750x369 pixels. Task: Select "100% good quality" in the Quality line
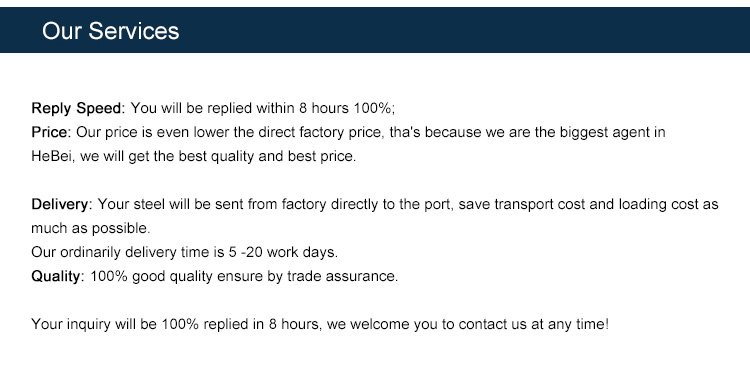152,276
